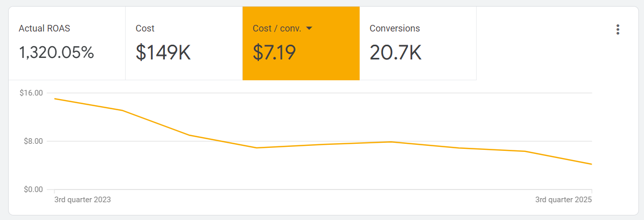Select the Conversions metric label
Screen dimensions: 644x220
point(395,28)
